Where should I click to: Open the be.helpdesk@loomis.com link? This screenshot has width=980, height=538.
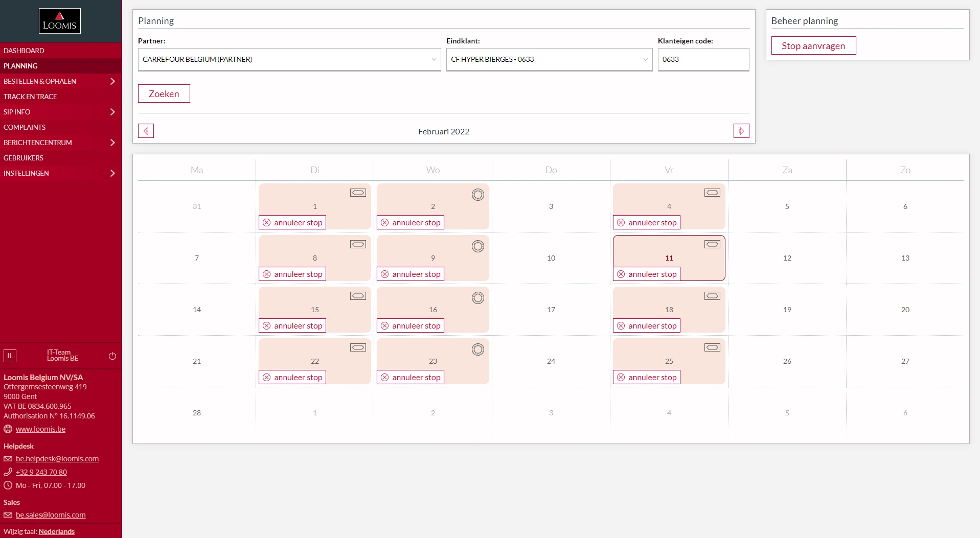coord(57,459)
